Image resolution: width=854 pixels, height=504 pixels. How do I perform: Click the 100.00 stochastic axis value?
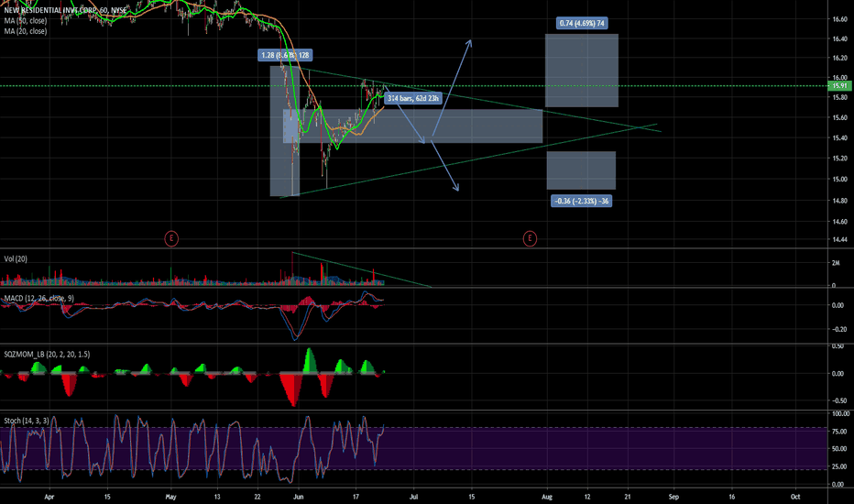click(x=840, y=413)
